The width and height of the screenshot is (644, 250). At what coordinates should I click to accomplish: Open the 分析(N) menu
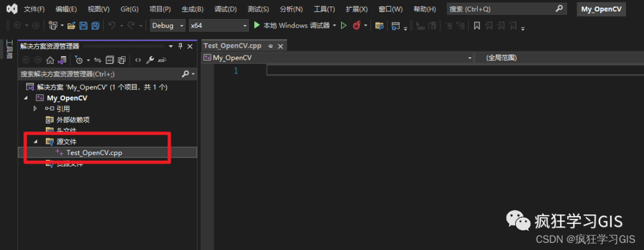pos(291,9)
